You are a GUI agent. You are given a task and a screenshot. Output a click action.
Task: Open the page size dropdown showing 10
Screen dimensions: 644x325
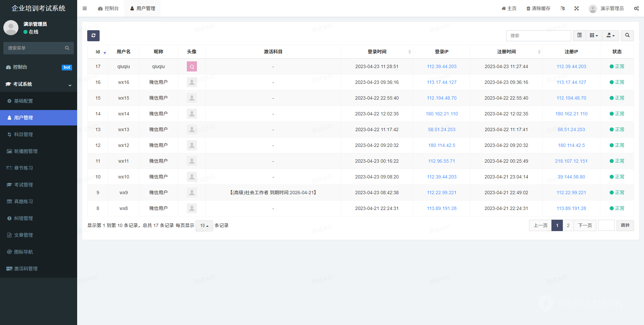[204, 226]
